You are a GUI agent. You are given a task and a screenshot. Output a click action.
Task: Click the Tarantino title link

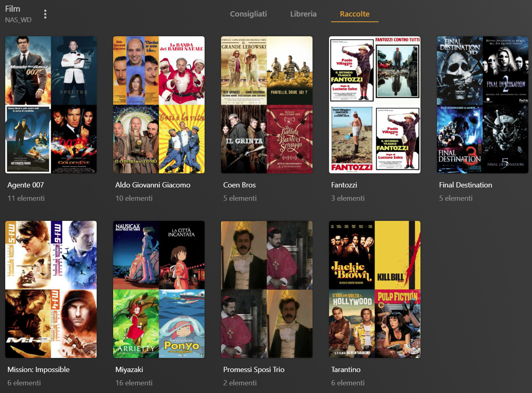click(346, 370)
